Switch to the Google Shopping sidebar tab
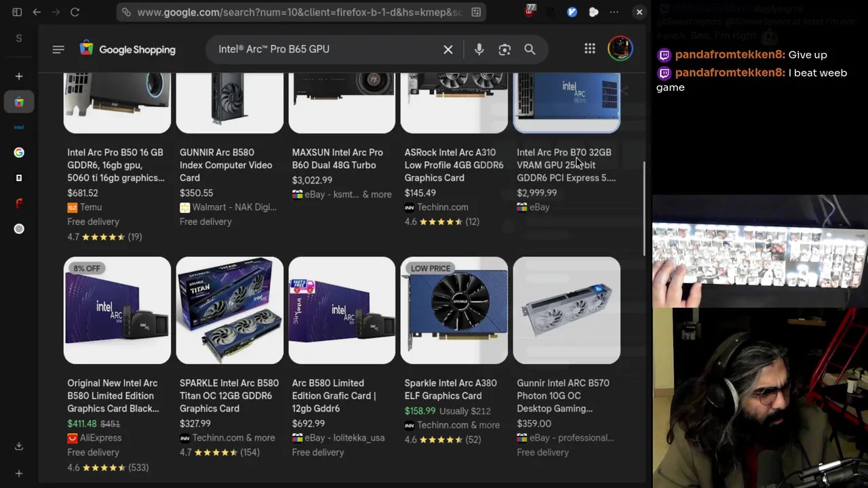 pos(19,102)
